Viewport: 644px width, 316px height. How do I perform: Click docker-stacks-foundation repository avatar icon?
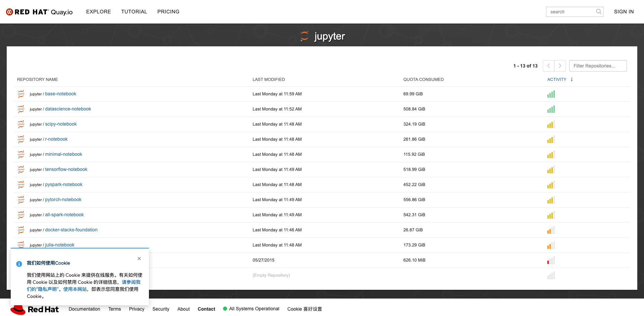[x=21, y=230]
